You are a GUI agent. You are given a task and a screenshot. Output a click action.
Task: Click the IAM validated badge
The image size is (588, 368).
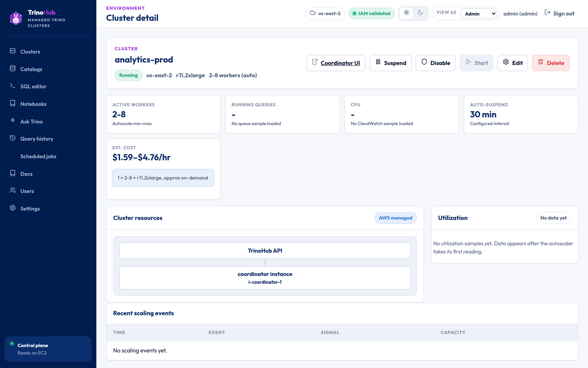(x=371, y=13)
